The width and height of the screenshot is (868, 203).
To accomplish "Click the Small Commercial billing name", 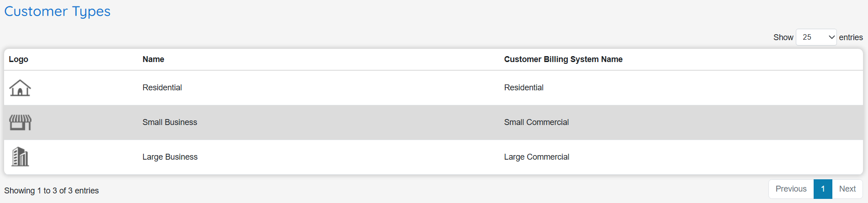I will 536,122.
